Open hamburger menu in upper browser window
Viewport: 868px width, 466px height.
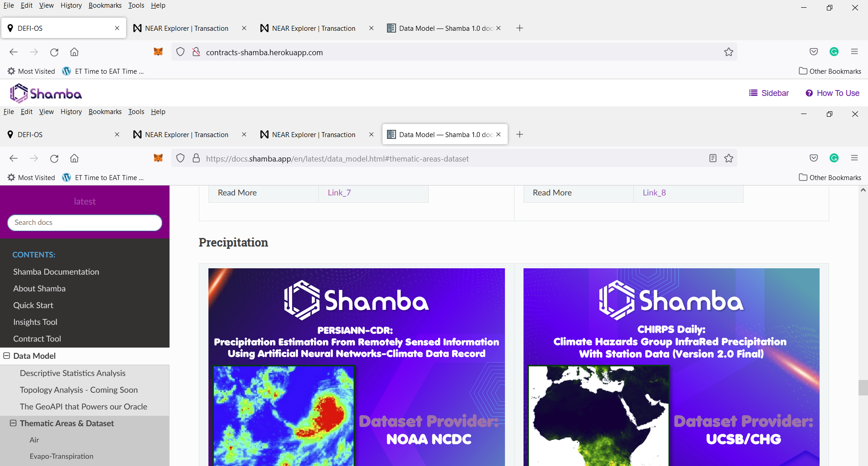(854, 52)
